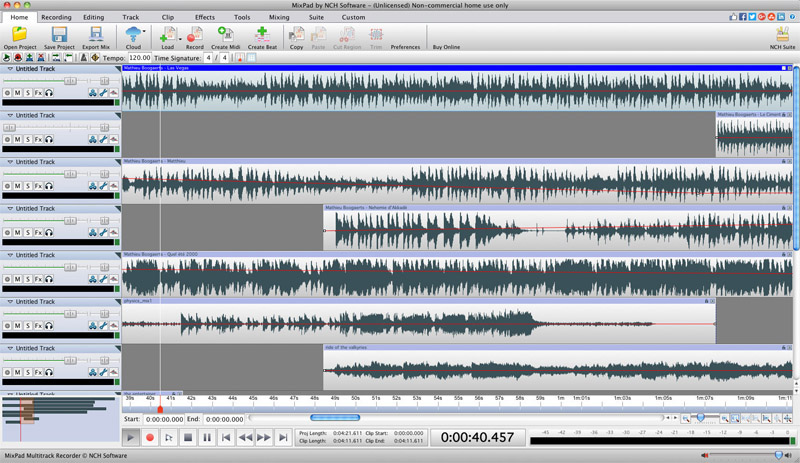Image resolution: width=800 pixels, height=463 pixels.
Task: Click the Tempo input field
Action: point(139,58)
